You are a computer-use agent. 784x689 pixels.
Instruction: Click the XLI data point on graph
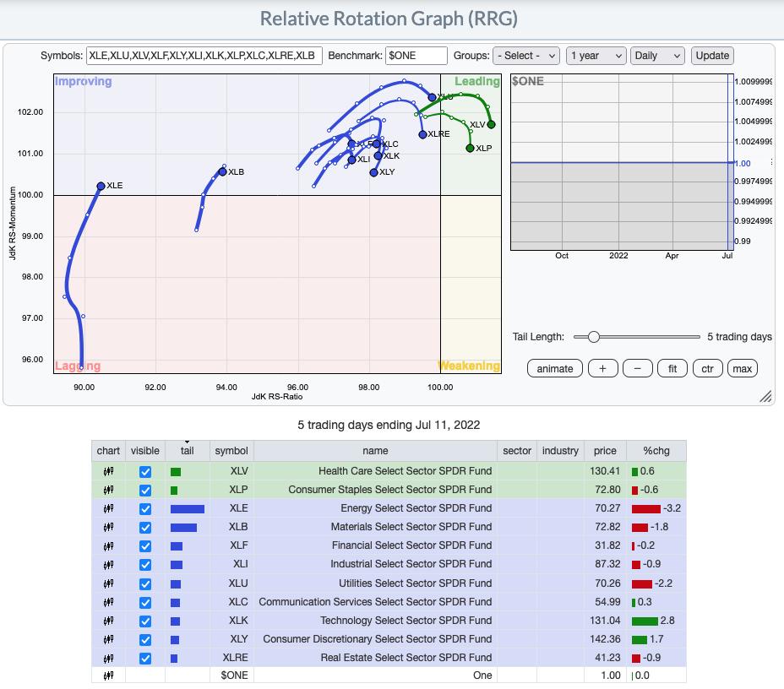pos(352,160)
